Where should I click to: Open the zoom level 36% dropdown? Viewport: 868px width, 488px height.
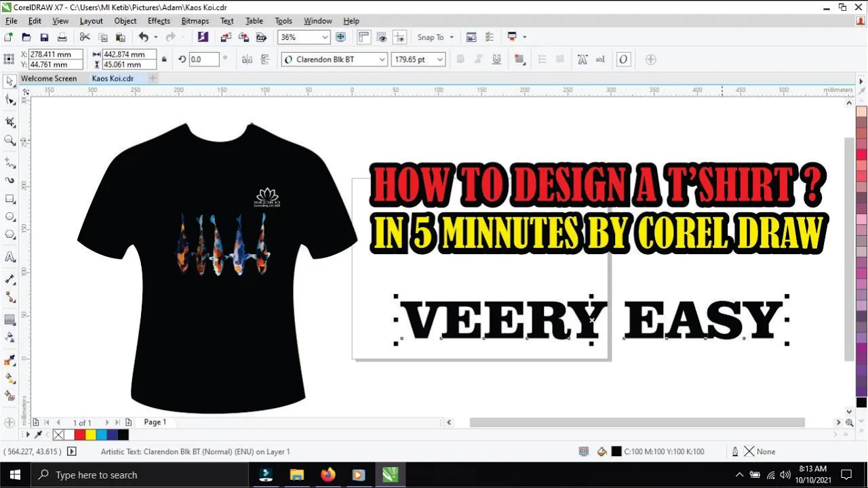point(325,37)
